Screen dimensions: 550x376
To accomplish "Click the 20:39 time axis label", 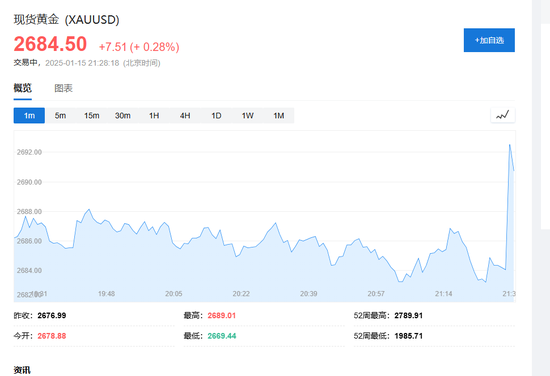I will (309, 294).
